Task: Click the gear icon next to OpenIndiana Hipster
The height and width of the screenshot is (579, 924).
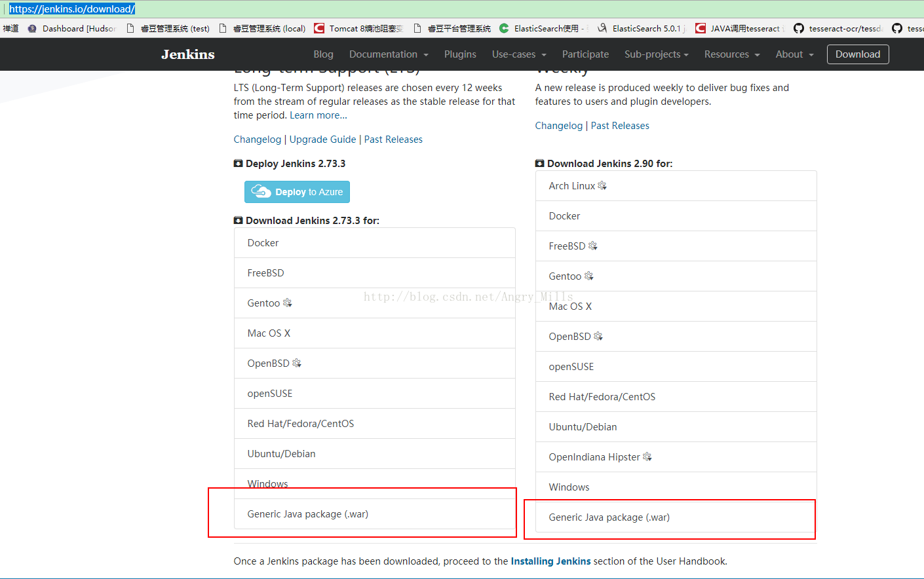Action: [x=647, y=457]
